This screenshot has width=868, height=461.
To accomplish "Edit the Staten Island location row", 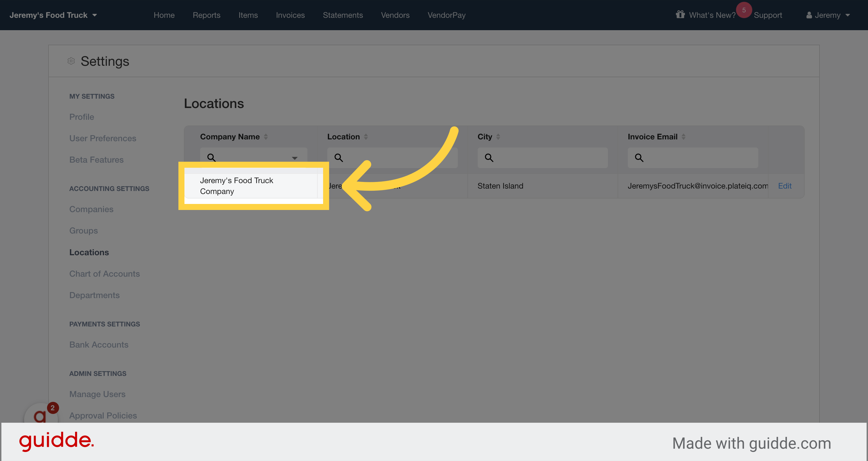I will [x=785, y=186].
